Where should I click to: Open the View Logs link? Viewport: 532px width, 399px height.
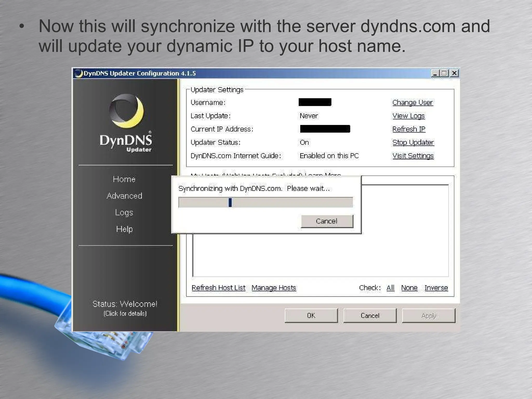pos(409,116)
